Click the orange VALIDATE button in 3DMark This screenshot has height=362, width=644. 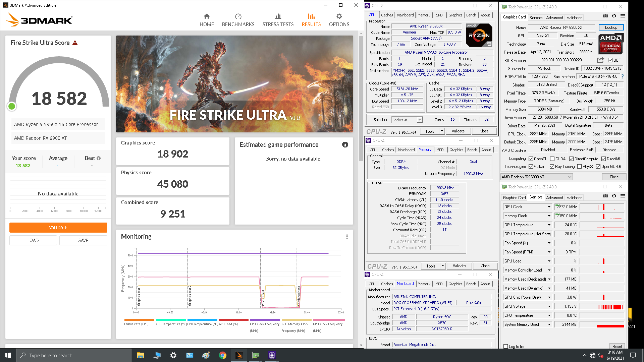(x=58, y=228)
